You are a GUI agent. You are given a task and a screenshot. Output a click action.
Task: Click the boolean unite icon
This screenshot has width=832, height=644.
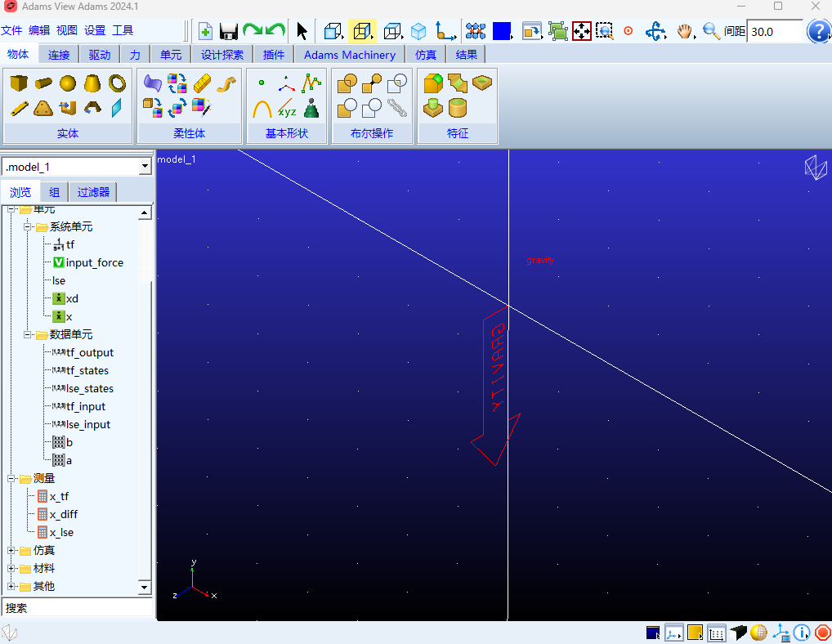[x=347, y=83]
